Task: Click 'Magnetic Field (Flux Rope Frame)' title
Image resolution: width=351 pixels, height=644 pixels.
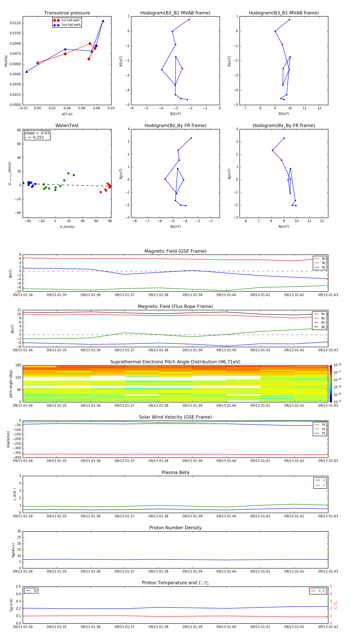Action: point(175,307)
